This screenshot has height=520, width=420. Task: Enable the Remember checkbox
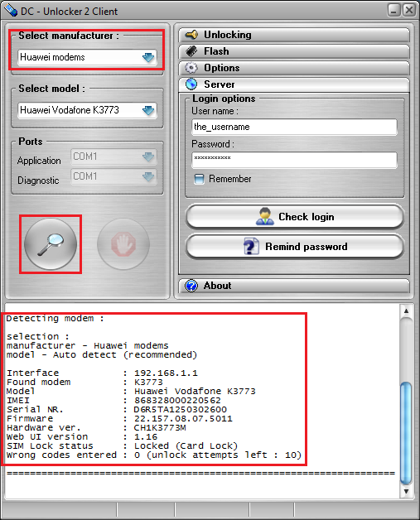tap(199, 179)
